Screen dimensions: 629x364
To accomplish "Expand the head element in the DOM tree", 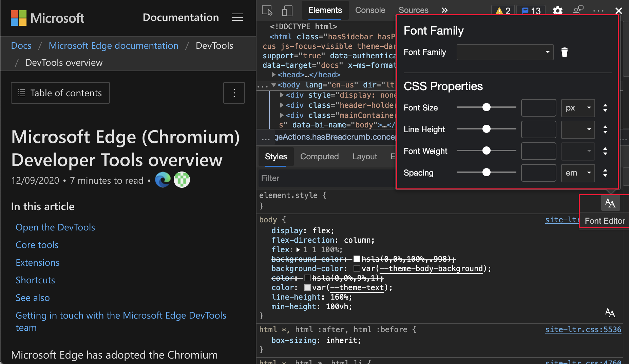I will [x=274, y=75].
